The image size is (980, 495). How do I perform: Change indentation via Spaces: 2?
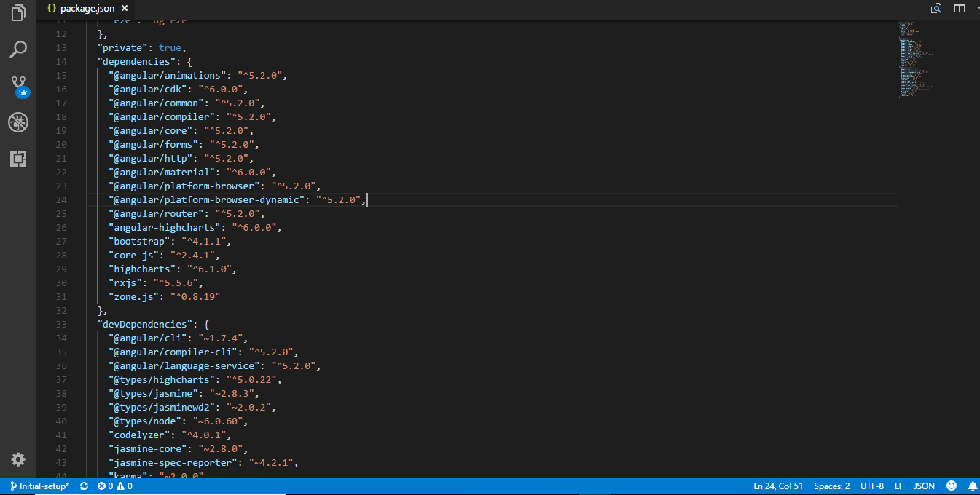pyautogui.click(x=832, y=486)
